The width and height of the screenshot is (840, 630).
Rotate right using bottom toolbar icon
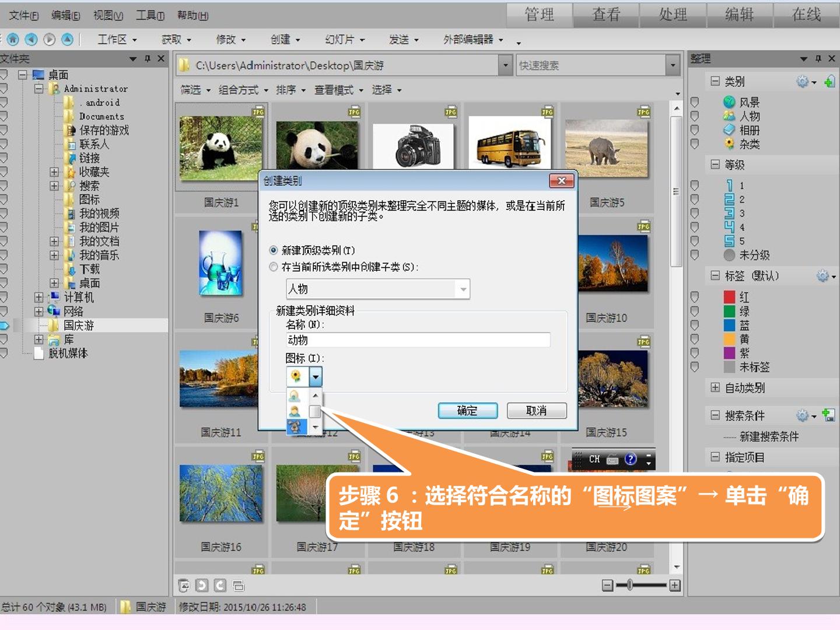pos(220,585)
